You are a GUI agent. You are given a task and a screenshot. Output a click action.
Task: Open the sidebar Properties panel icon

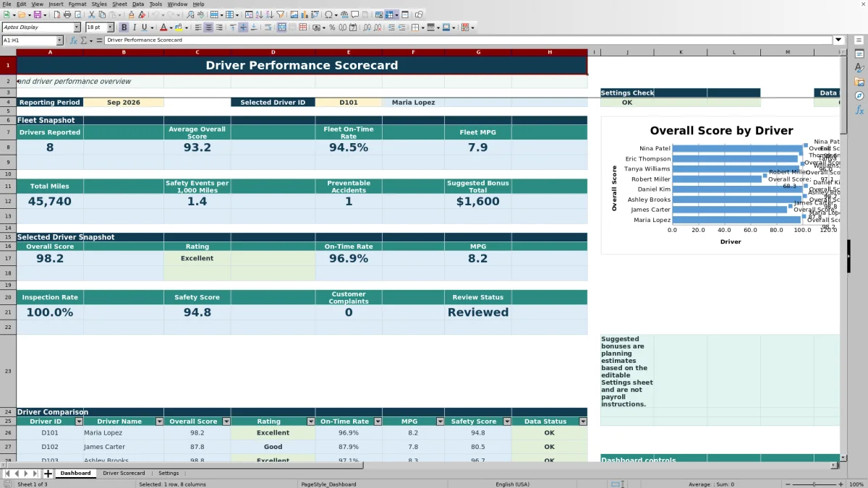click(859, 54)
